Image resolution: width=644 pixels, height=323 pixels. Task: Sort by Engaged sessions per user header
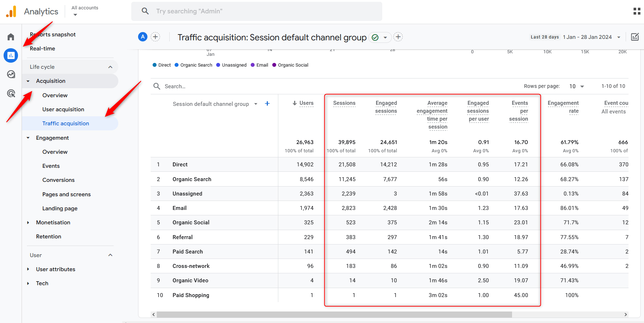click(478, 111)
